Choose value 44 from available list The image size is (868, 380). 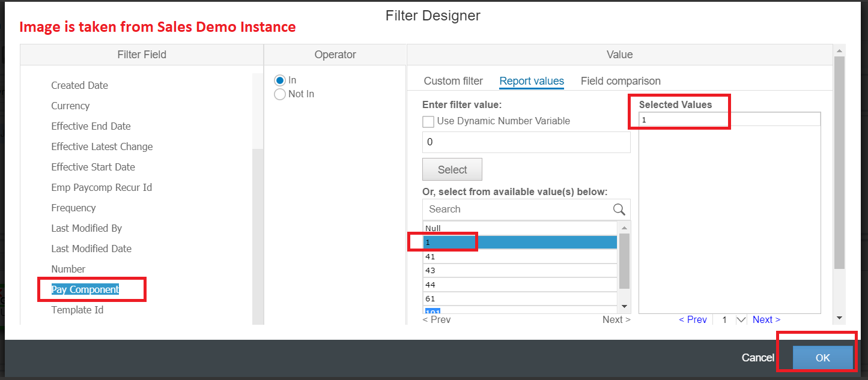[x=520, y=285]
